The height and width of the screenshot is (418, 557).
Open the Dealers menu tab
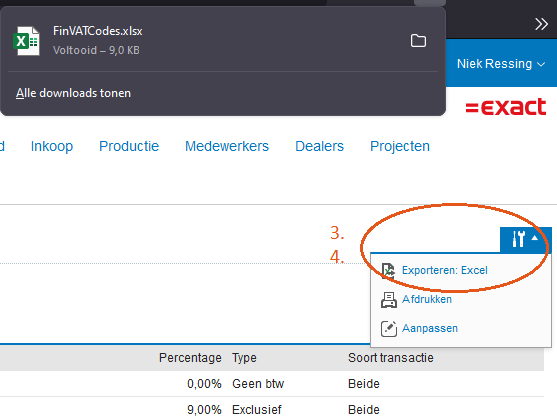[319, 146]
